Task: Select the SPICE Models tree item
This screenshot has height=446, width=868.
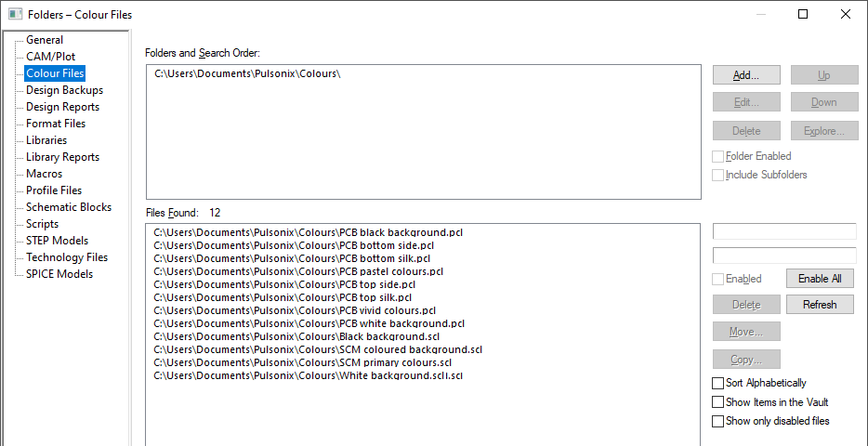Action: pyautogui.click(x=59, y=274)
